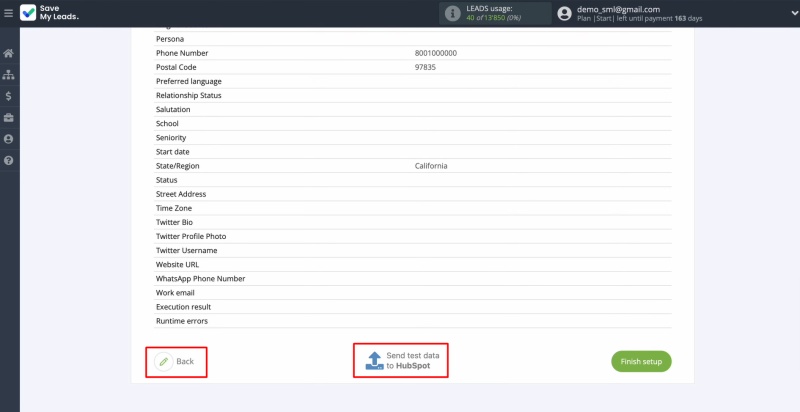Click the State/Region value California
Screen dimensions: 800x412
click(431, 165)
